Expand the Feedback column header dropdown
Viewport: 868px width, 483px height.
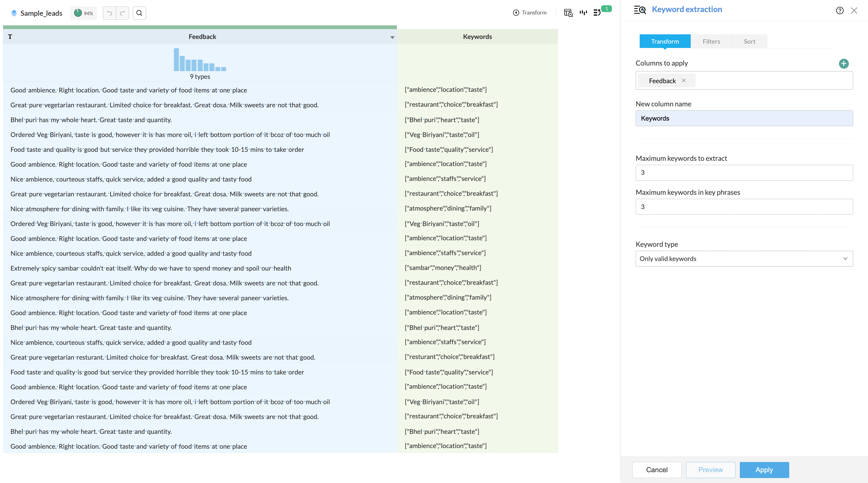[392, 37]
